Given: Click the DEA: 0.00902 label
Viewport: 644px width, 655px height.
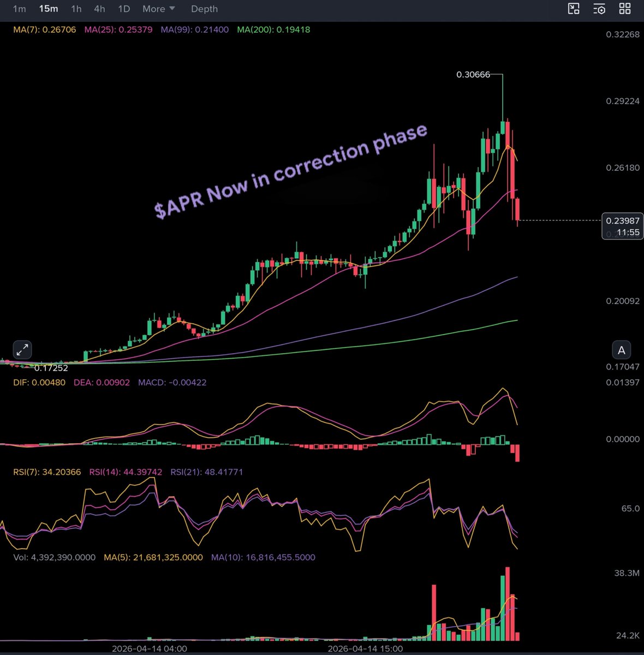Looking at the screenshot, I should (102, 383).
